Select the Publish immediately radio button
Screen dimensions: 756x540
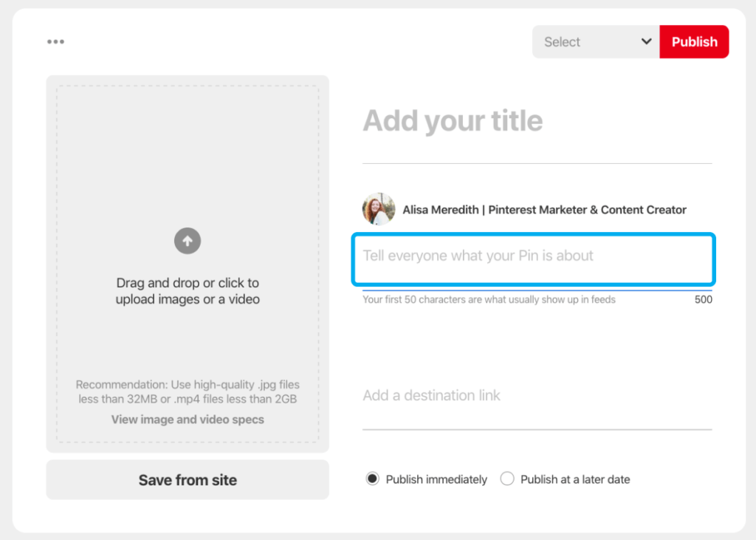(373, 479)
